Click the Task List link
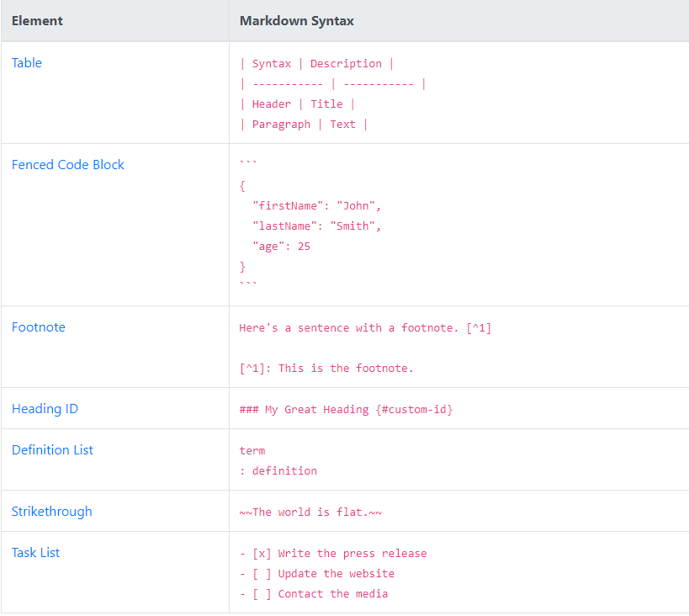This screenshot has width=689, height=616. [x=35, y=553]
